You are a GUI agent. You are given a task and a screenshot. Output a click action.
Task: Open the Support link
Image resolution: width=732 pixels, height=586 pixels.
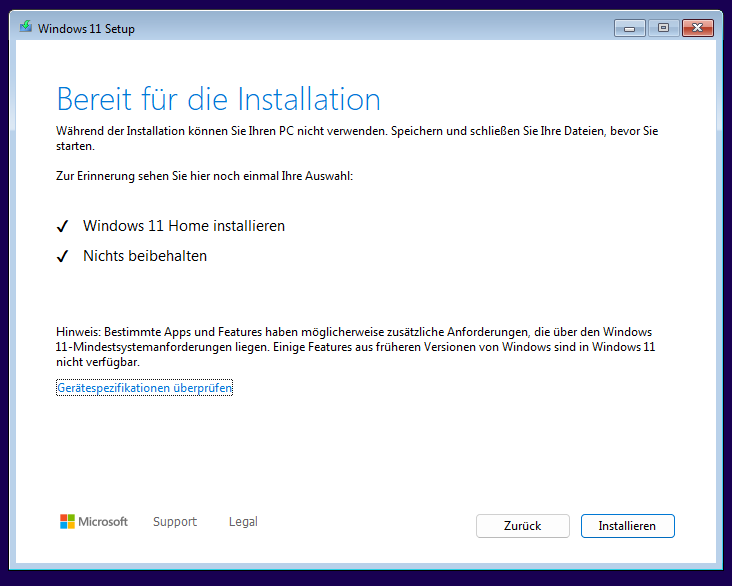point(175,522)
